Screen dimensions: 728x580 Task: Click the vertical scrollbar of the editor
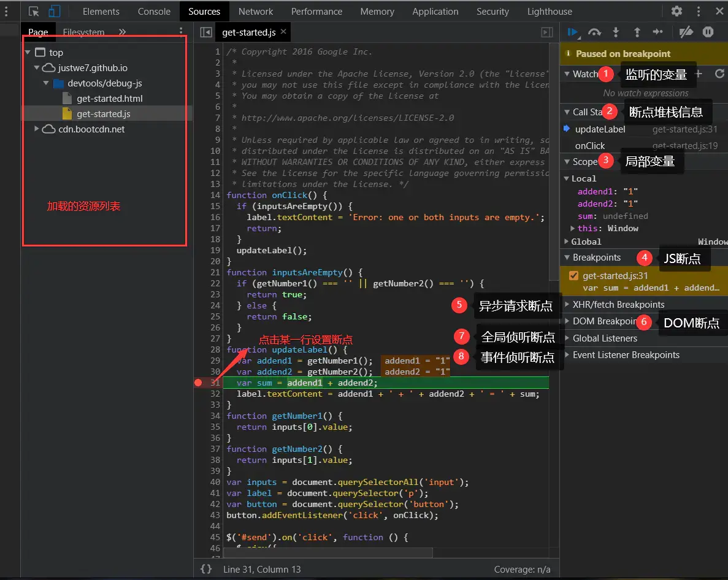pos(554,162)
